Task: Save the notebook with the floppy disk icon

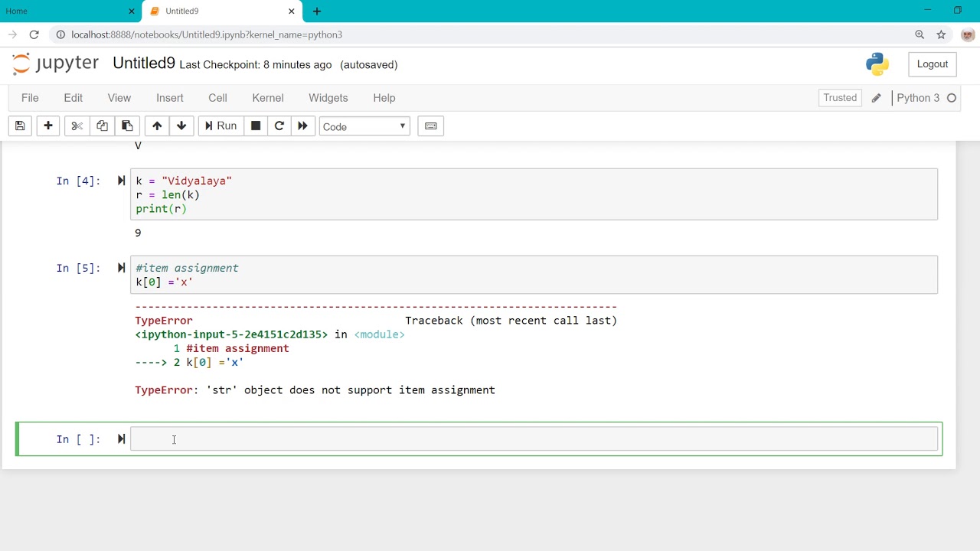Action: (20, 126)
